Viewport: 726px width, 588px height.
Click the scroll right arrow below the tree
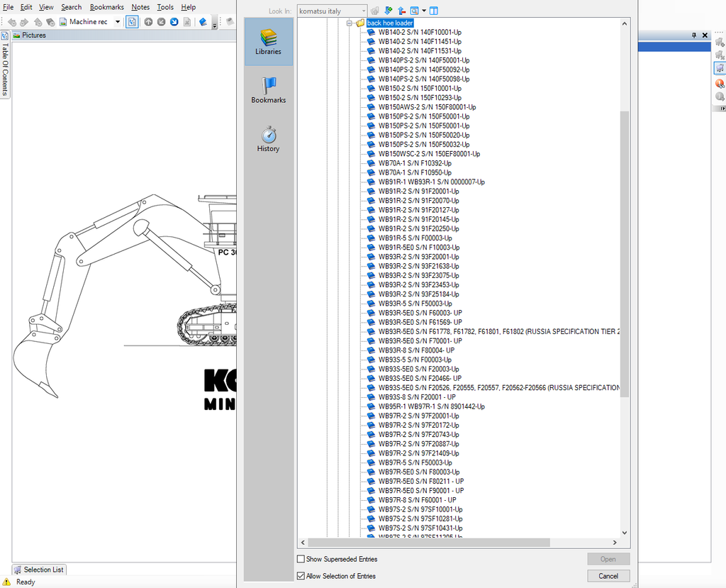pos(615,542)
